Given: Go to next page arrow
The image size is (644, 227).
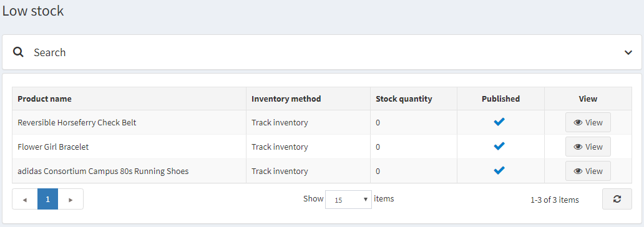Looking at the screenshot, I should [71, 199].
